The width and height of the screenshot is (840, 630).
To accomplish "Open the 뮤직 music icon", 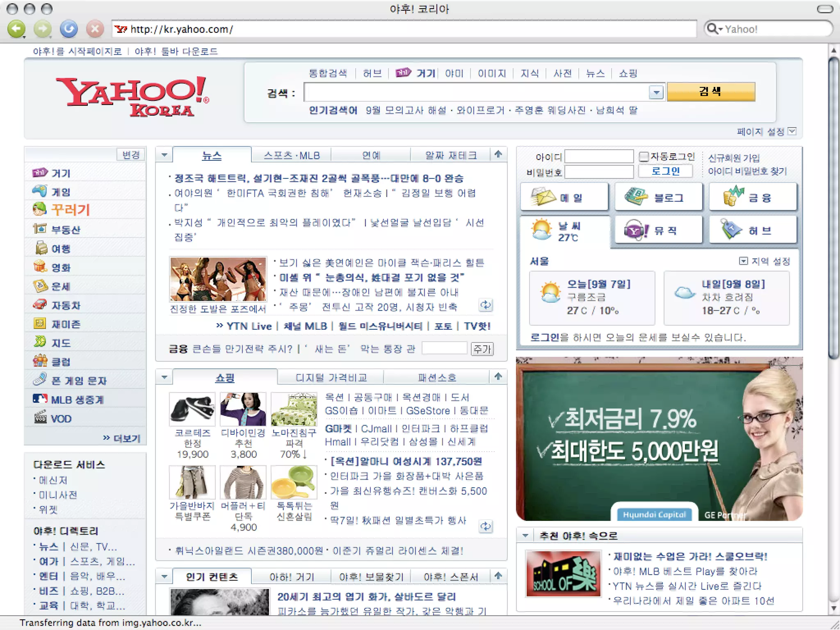I will click(x=636, y=231).
